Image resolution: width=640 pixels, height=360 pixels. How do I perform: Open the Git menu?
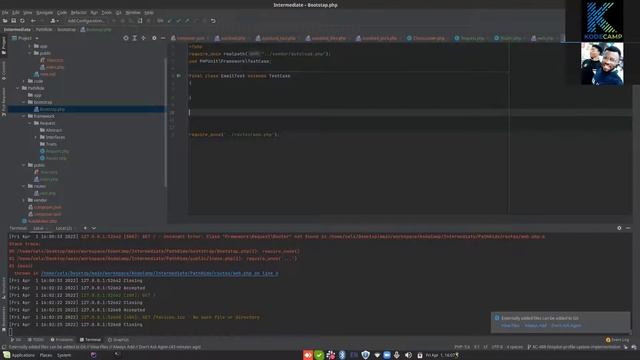(x=118, y=13)
